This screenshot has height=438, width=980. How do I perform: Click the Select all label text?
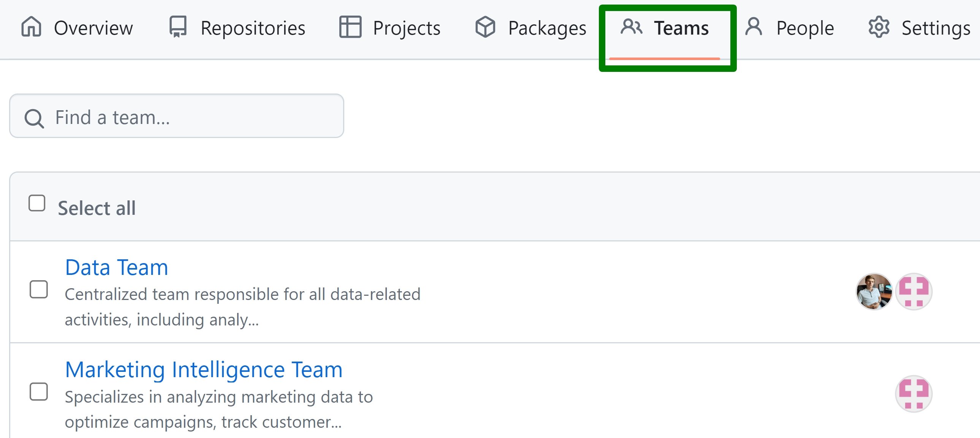point(97,208)
